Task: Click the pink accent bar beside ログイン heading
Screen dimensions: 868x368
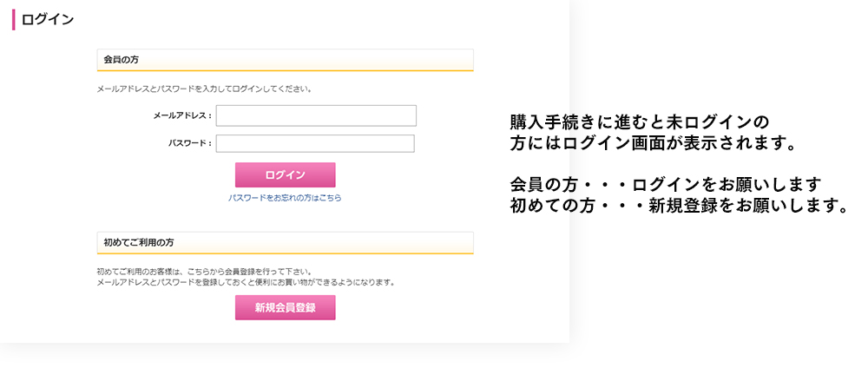Action: [x=13, y=19]
